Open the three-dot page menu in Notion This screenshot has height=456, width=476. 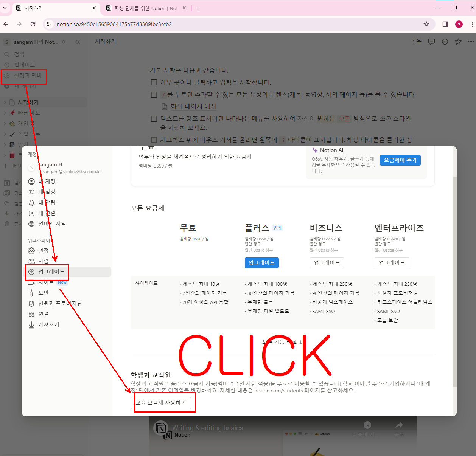(x=471, y=42)
